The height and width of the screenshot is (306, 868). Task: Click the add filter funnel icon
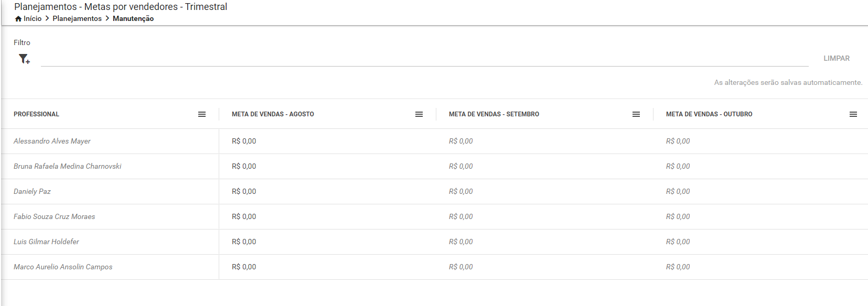(24, 59)
